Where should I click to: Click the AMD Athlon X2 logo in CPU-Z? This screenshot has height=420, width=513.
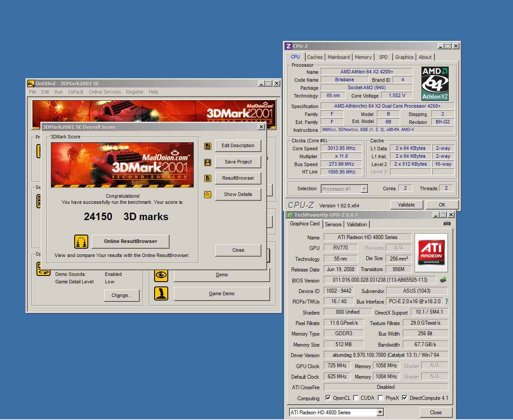click(x=435, y=84)
